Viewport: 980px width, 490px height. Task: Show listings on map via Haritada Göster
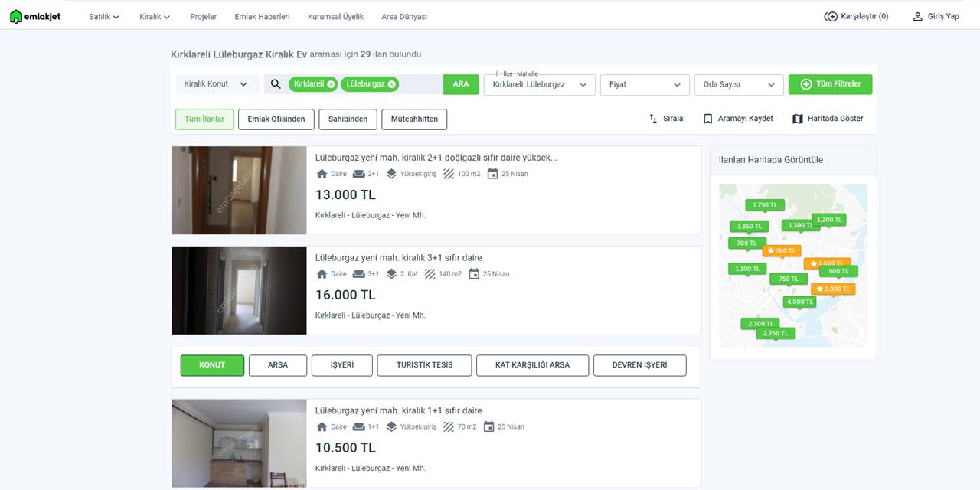pos(828,119)
